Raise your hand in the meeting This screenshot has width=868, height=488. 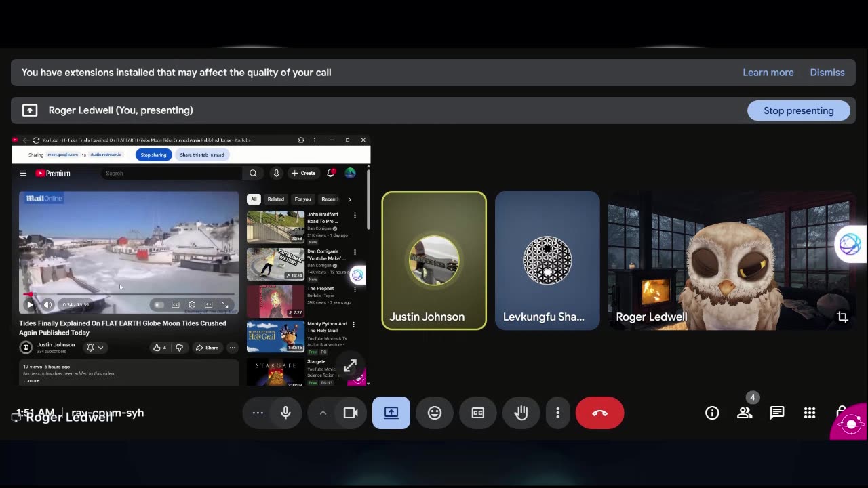coord(521,413)
